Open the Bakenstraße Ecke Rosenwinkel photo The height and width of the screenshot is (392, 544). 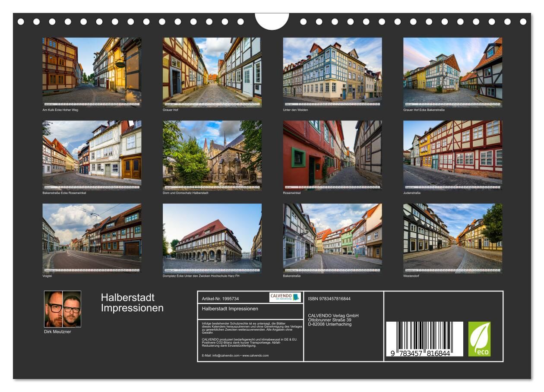[x=92, y=154]
